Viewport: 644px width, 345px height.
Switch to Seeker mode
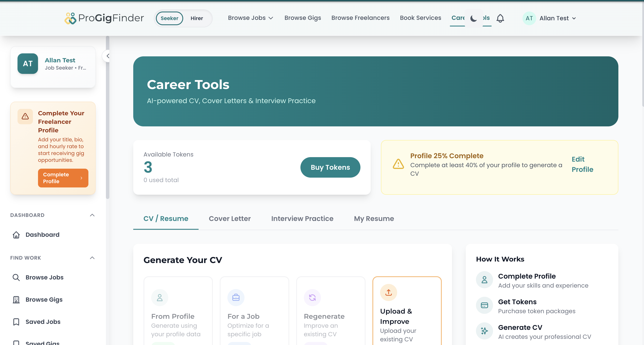point(169,18)
